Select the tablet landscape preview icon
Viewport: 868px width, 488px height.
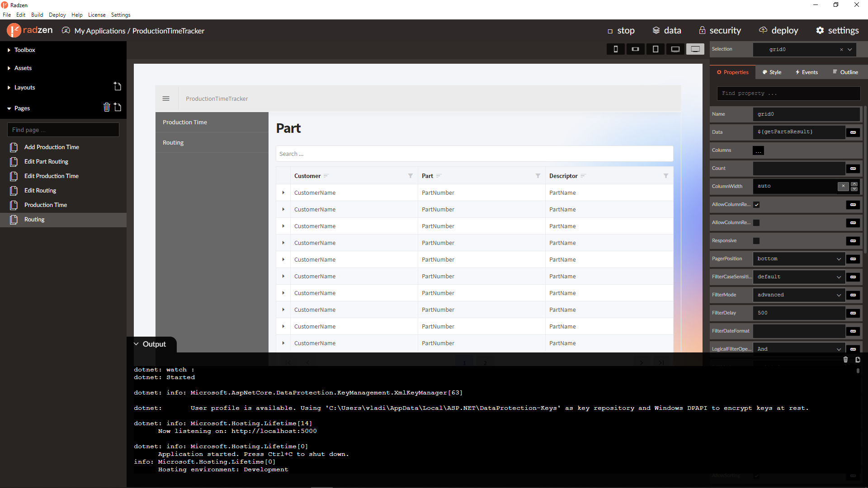(675, 49)
